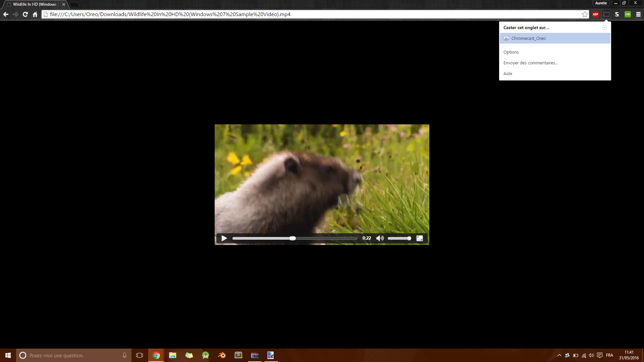644x362 pixels.
Task: Click the Google Cast extension icon
Action: [606, 14]
